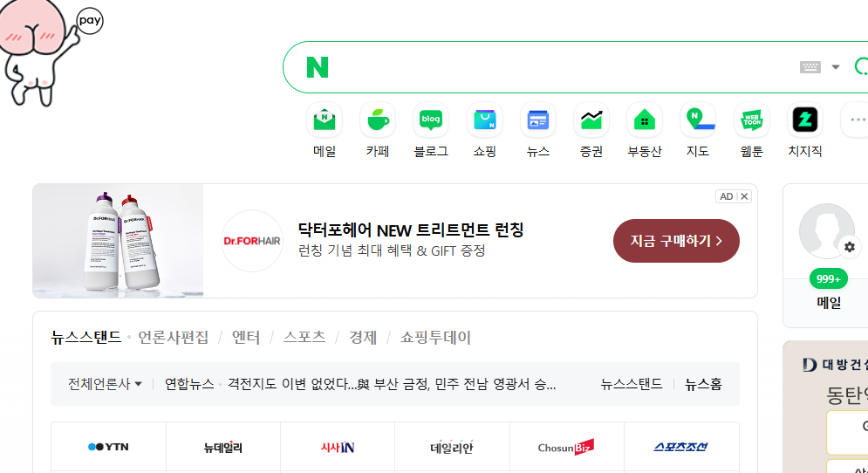This screenshot has width=868, height=473.
Task: Open the 뉴데일리 press logo
Action: [x=223, y=447]
